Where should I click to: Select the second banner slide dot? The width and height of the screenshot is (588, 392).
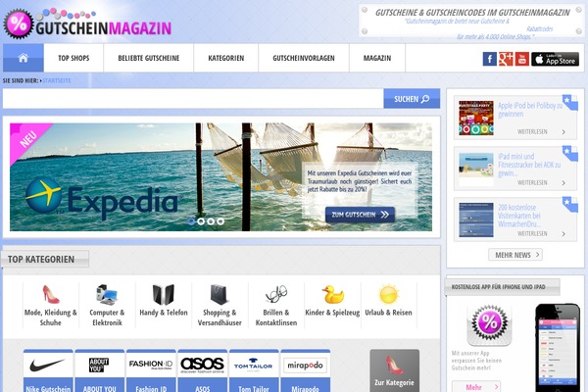tap(201, 221)
